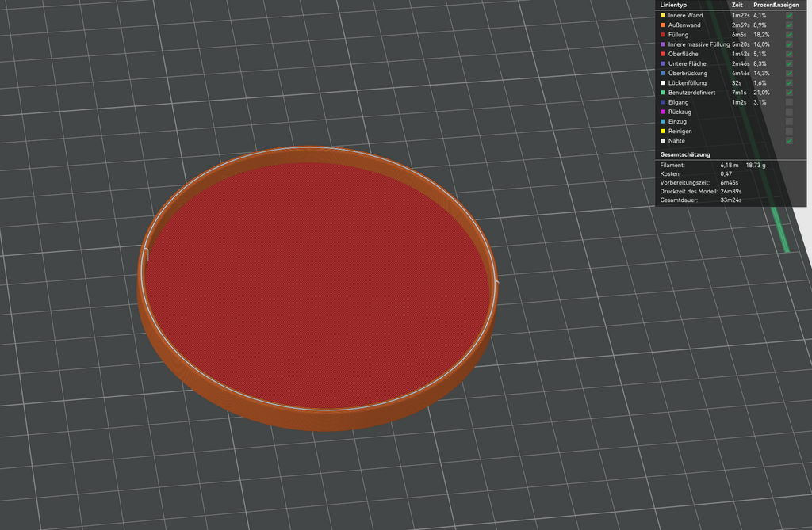Click the 7m1s time for Benutzerdefiniert

tap(739, 93)
